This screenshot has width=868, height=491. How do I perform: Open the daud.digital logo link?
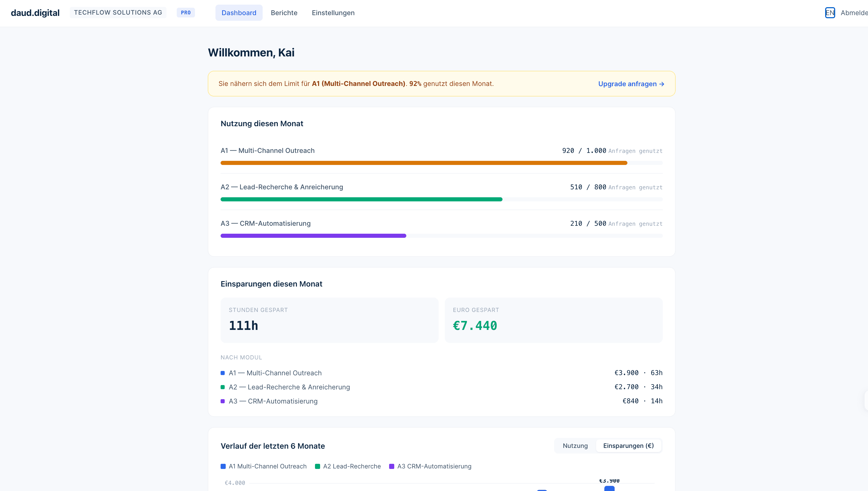tap(35, 13)
